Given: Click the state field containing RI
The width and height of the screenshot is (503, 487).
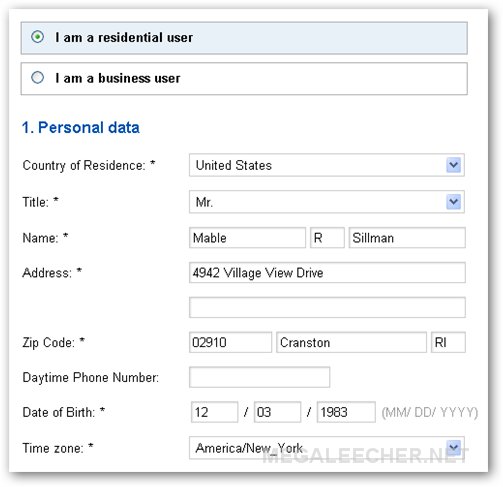Looking at the screenshot, I should [x=448, y=342].
